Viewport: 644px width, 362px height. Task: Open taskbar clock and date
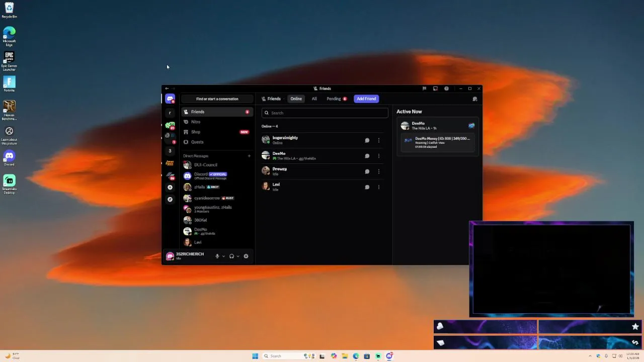pos(632,356)
